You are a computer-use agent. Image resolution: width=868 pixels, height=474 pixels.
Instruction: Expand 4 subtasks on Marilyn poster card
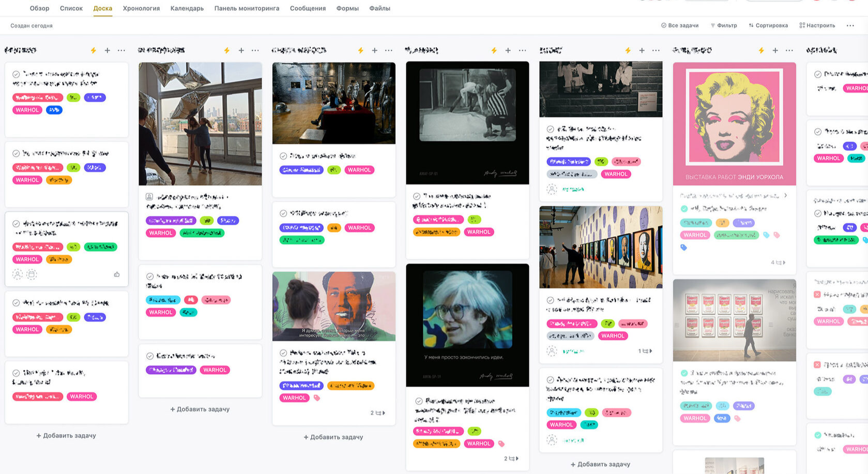tap(778, 263)
